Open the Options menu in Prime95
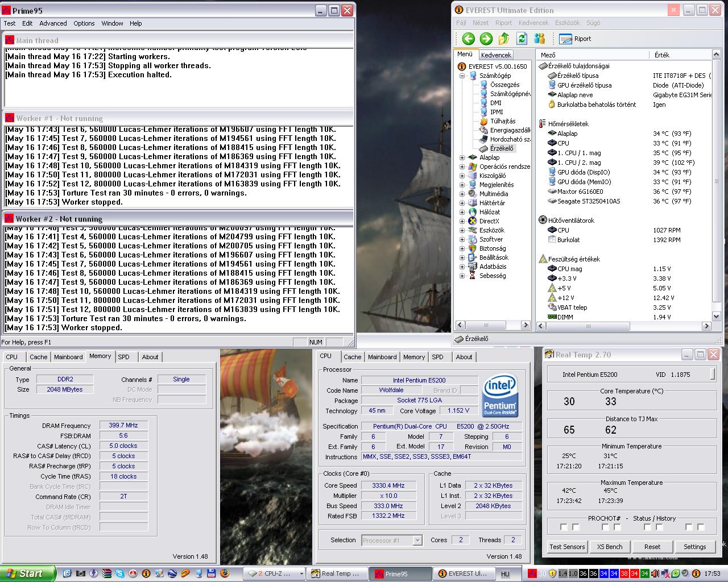Image resolution: width=728 pixels, height=582 pixels. (84, 23)
